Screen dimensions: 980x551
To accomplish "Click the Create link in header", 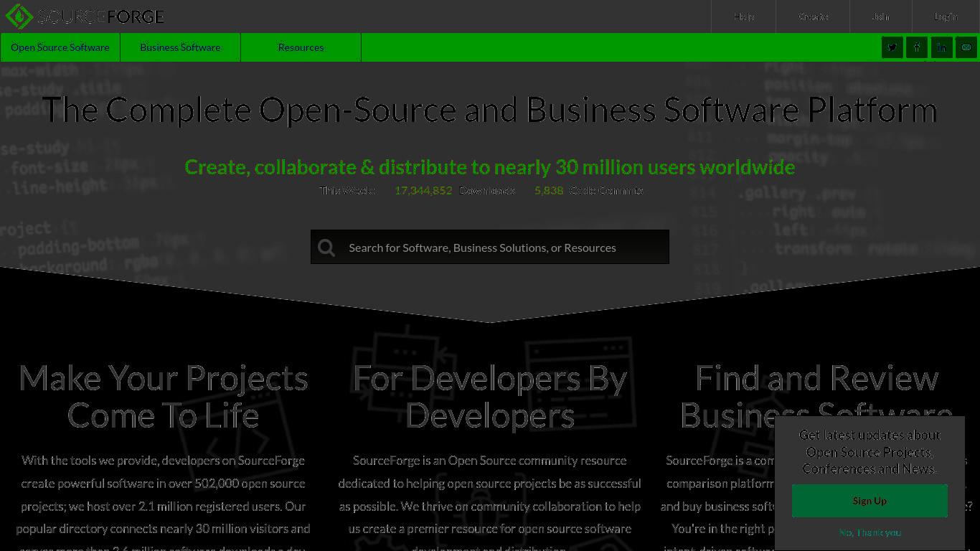I will (x=814, y=17).
